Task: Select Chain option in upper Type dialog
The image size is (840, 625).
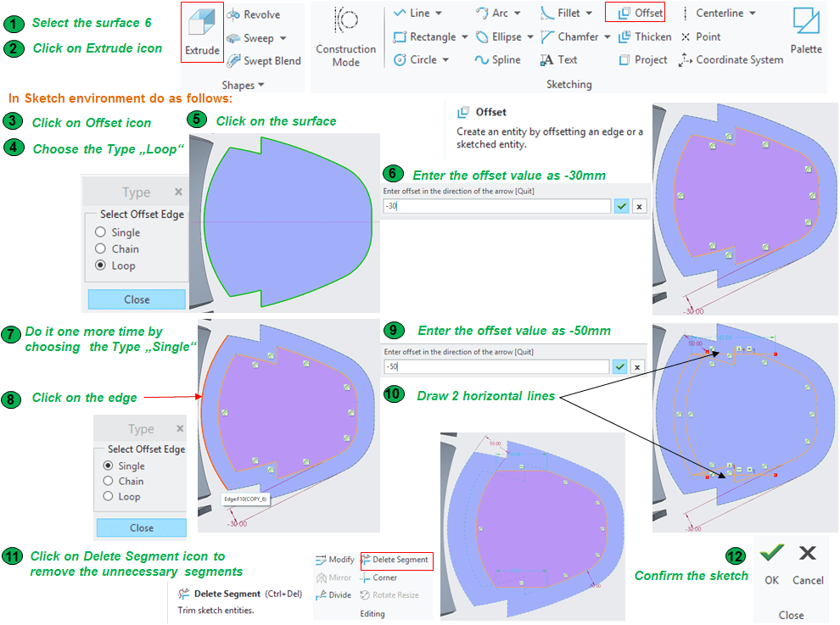Action: tap(101, 248)
